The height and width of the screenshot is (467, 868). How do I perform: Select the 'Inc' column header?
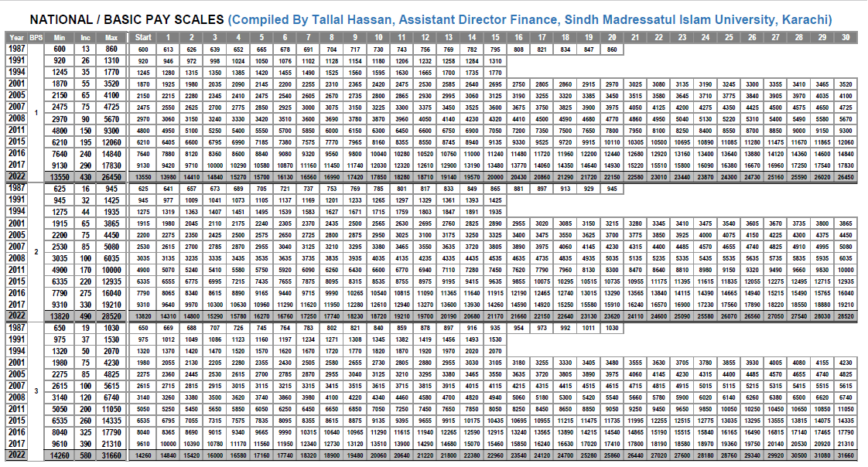[x=85, y=38]
